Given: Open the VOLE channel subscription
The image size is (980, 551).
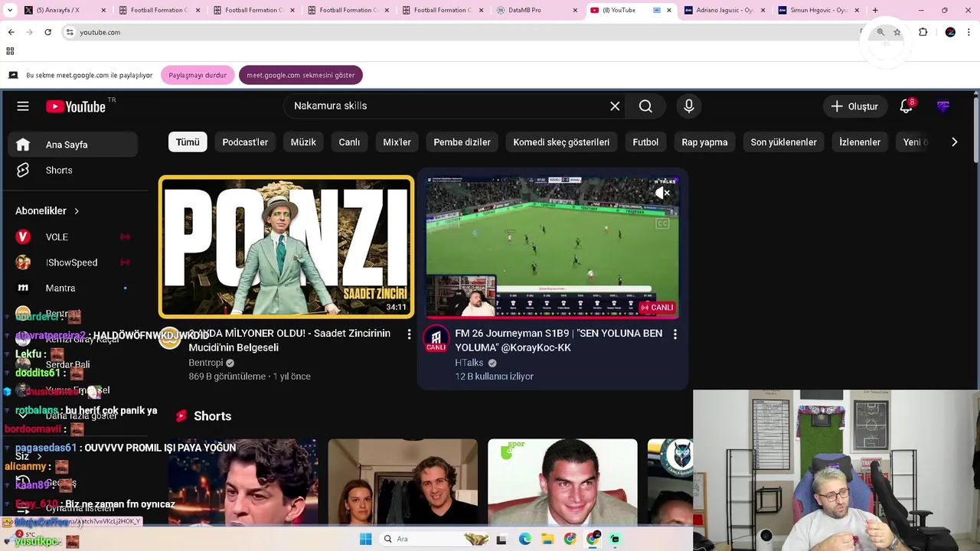Looking at the screenshot, I should 73,237.
